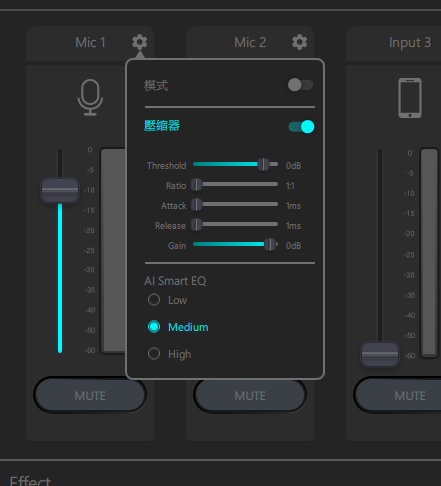This screenshot has width=441, height=486.
Task: Click the Ratio slider handle
Action: pos(196,184)
